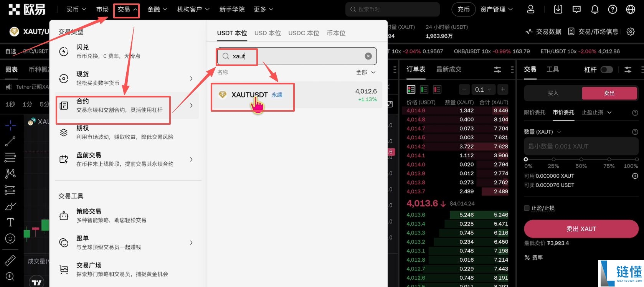Open the order book filter settings icon
This screenshot has height=287, width=644.
497,69
